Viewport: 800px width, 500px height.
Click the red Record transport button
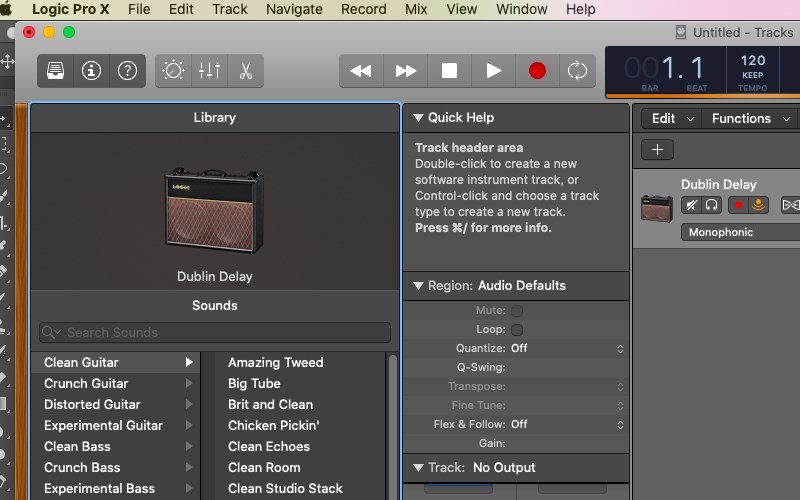[537, 71]
